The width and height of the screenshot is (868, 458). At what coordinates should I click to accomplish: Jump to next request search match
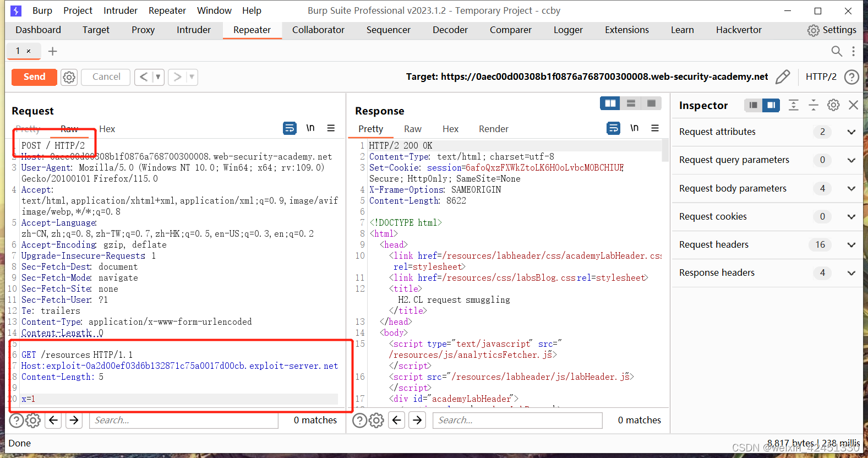coord(74,421)
